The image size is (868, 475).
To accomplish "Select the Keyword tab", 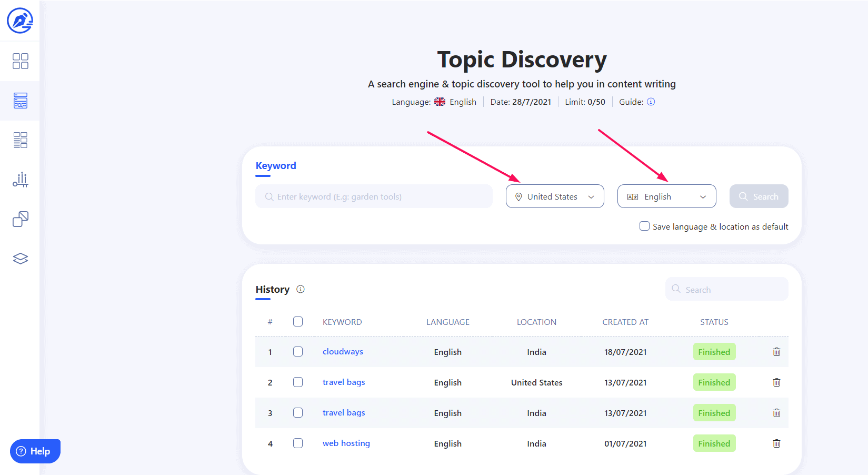I will [276, 166].
